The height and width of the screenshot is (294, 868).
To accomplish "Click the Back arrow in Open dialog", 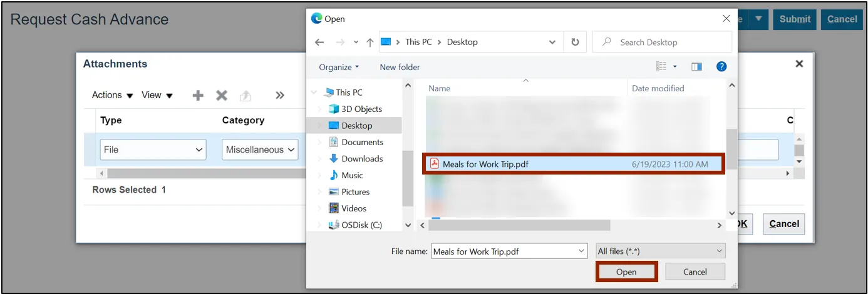I will click(x=319, y=43).
